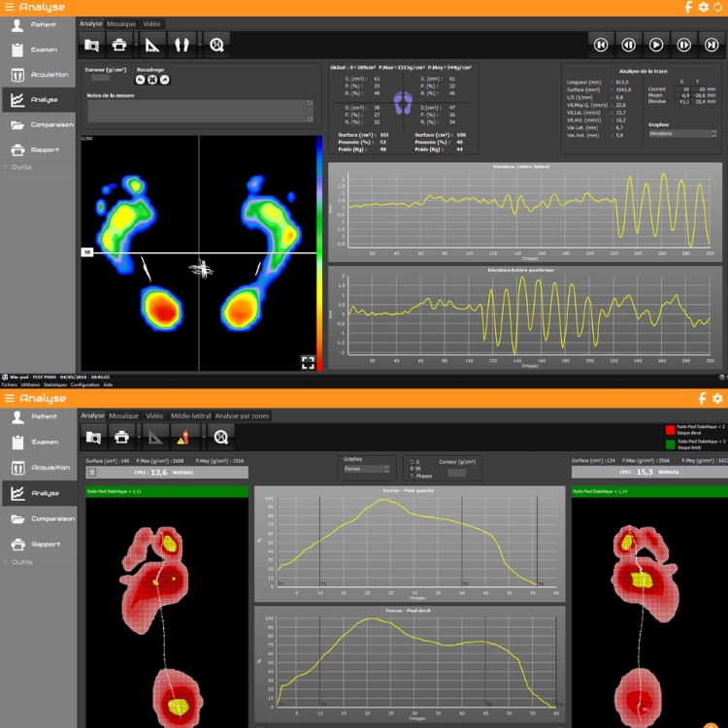Expand the Outils section in upper sidebar
The height and width of the screenshot is (728, 728).
coord(21,167)
